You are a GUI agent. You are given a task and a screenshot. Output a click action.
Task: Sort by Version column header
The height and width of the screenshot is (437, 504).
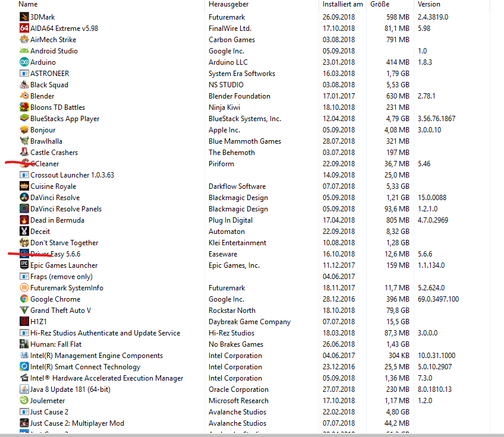(429, 4)
